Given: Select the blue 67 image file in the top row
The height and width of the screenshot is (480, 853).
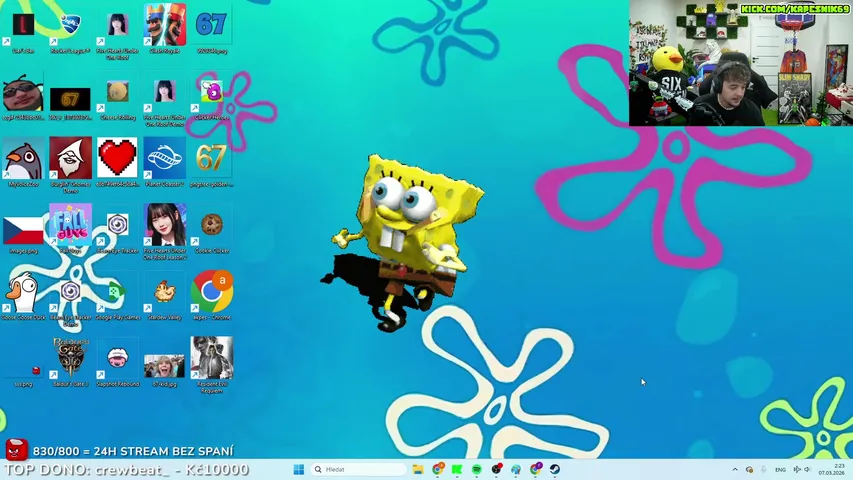Looking at the screenshot, I should [212, 30].
